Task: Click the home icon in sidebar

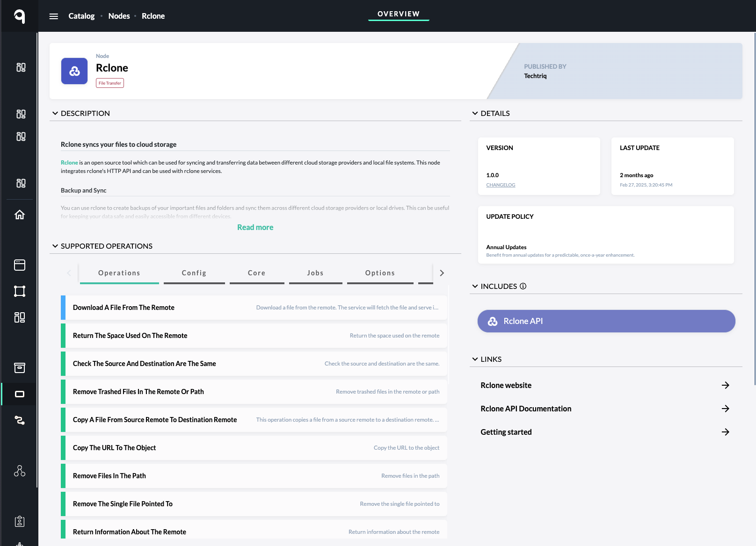Action: (x=20, y=215)
